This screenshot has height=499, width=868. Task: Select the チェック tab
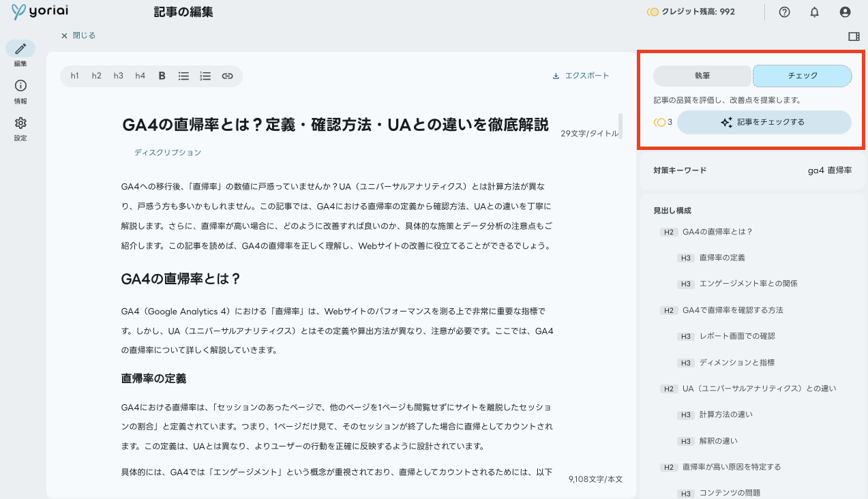(x=802, y=76)
